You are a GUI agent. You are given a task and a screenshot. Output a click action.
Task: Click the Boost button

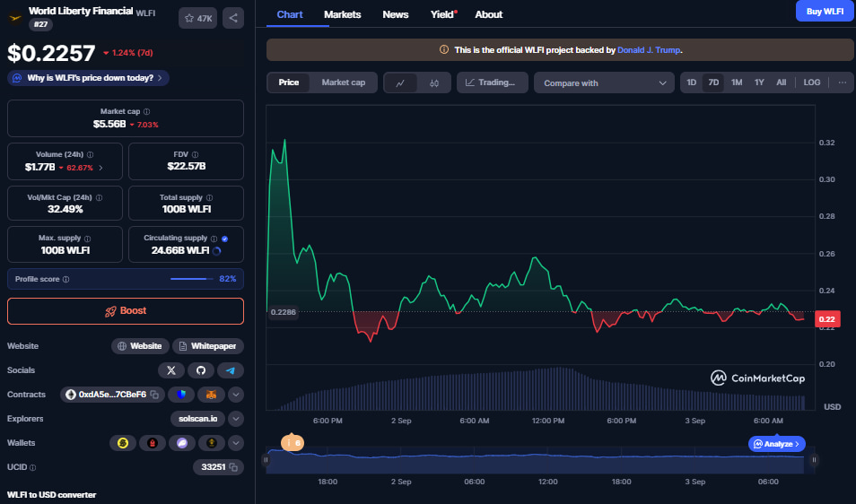coord(126,311)
